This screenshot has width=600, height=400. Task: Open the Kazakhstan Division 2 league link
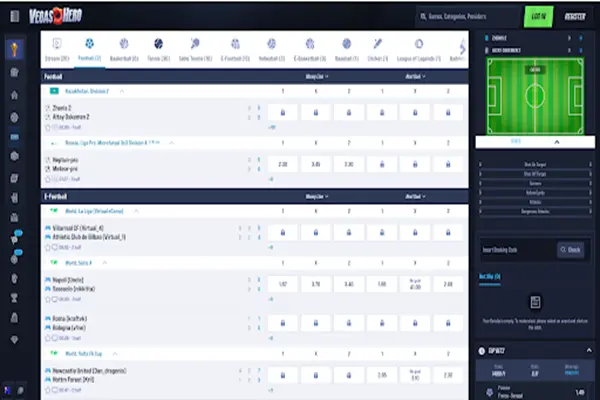click(x=87, y=91)
